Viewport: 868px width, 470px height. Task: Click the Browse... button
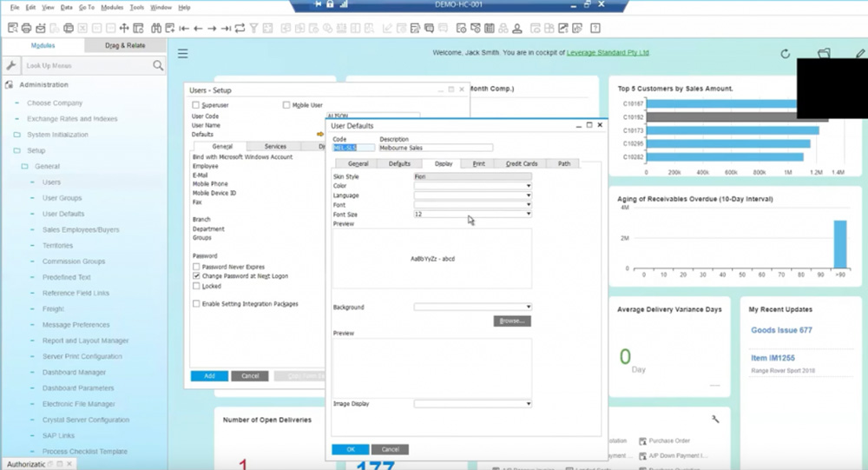click(512, 321)
